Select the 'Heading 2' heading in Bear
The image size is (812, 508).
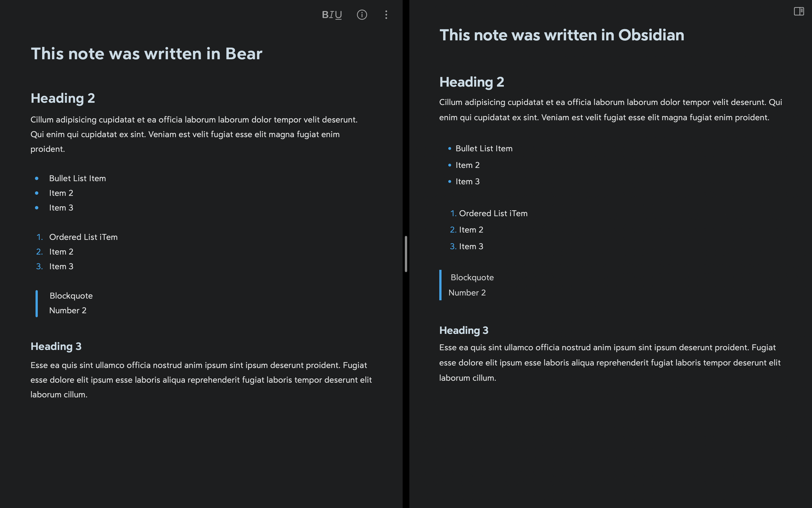click(x=63, y=98)
